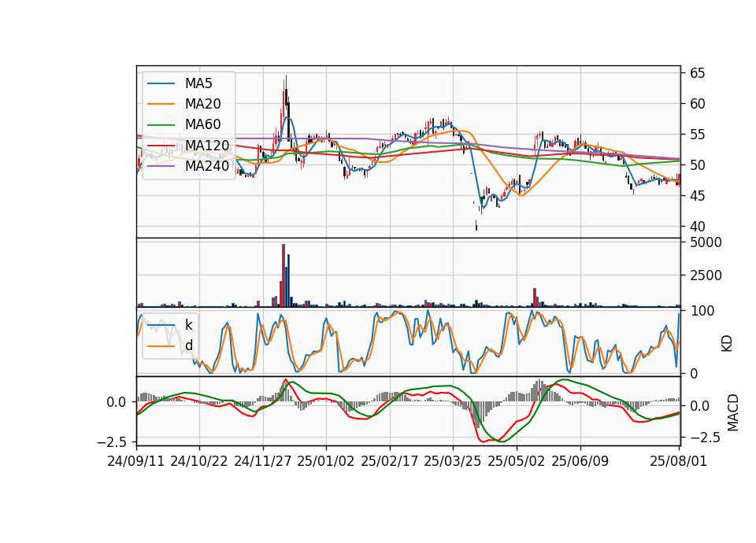Click the MACD axis label

tap(733, 412)
